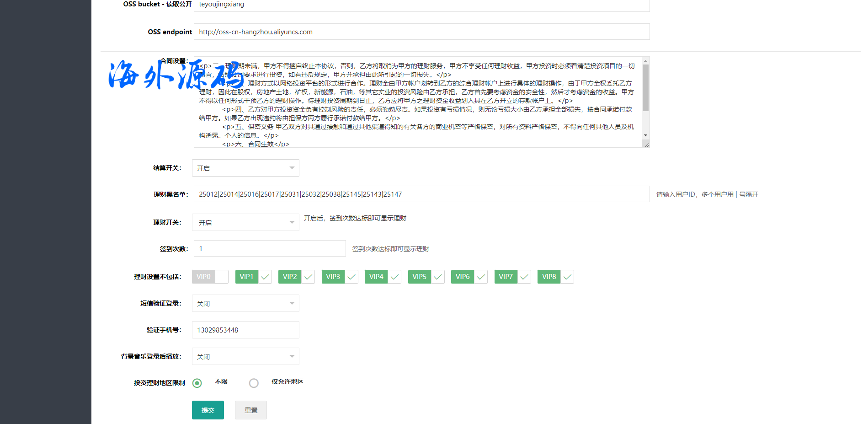Open the 背景音乐登录后播放 dropdown

pos(245,356)
